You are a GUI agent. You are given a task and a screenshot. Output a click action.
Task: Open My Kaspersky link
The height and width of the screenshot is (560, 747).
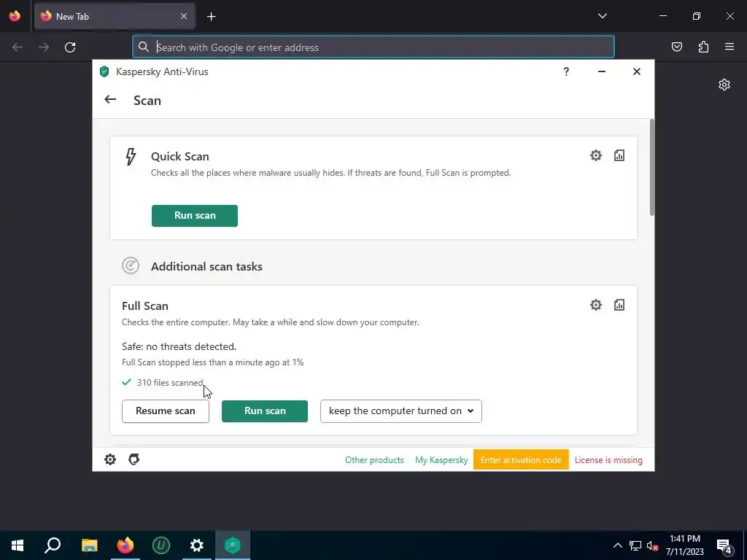click(x=441, y=460)
